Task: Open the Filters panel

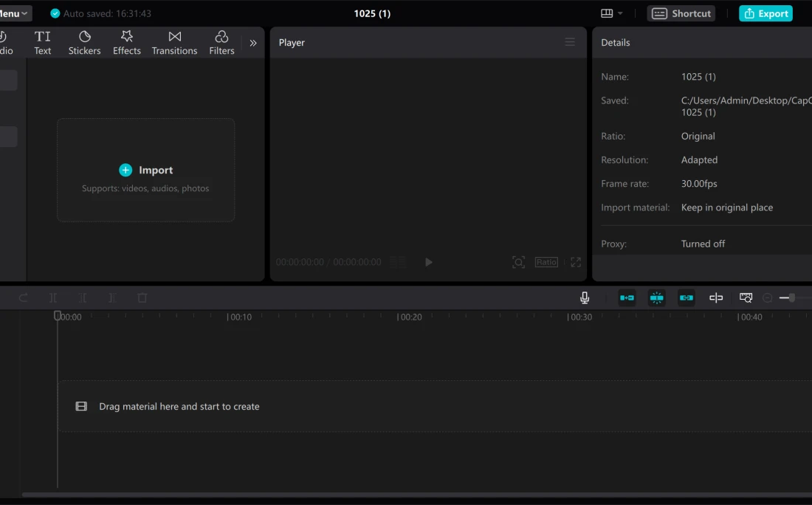Action: (221, 43)
